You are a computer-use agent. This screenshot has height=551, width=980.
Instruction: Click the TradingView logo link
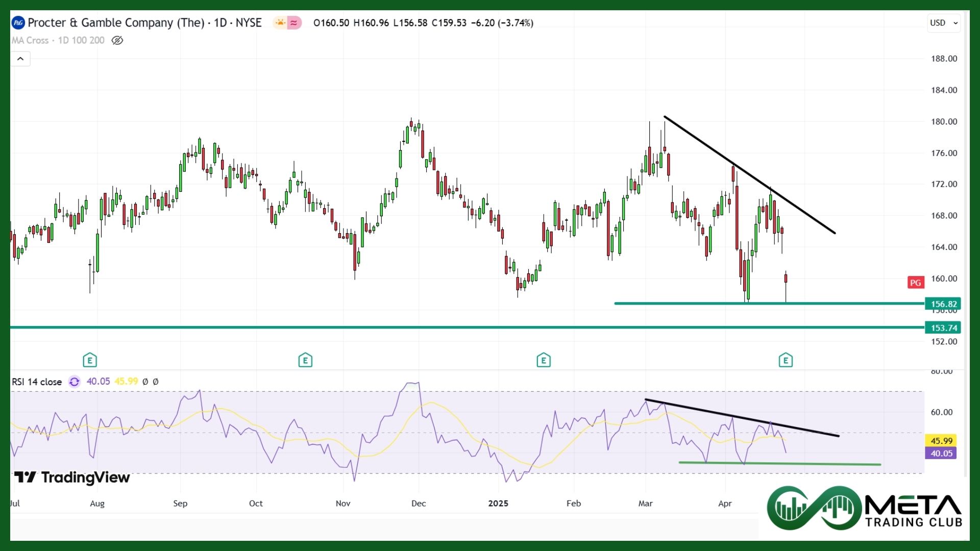[x=72, y=478]
